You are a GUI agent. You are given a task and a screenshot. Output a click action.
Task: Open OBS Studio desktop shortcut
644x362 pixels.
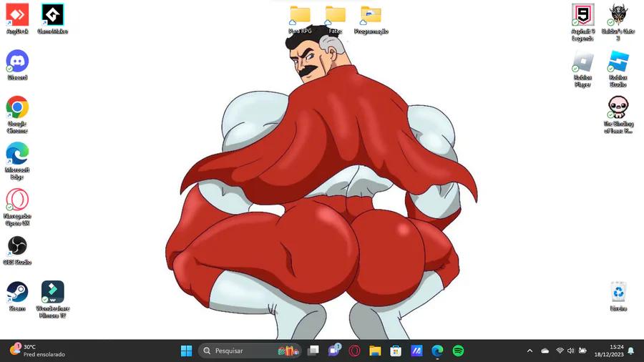click(x=17, y=250)
